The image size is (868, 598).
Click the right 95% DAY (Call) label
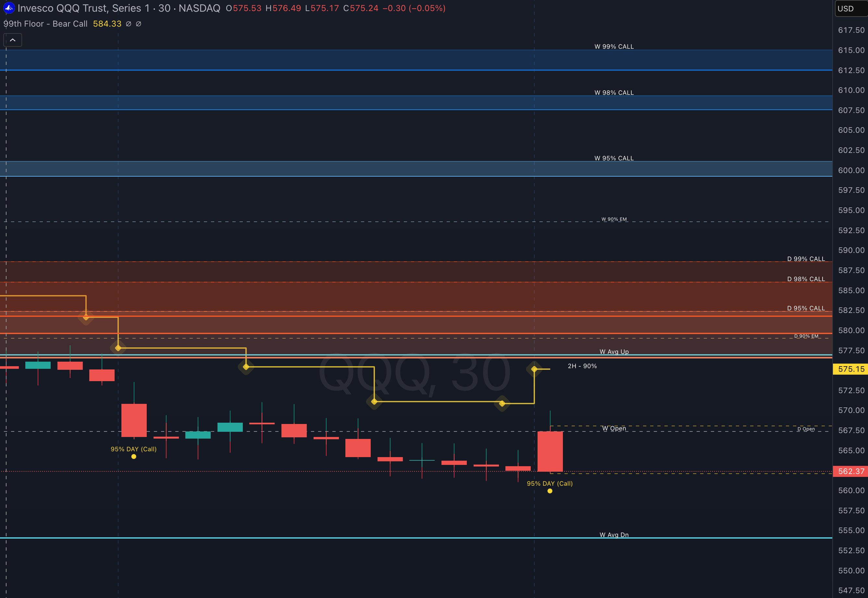tap(550, 483)
